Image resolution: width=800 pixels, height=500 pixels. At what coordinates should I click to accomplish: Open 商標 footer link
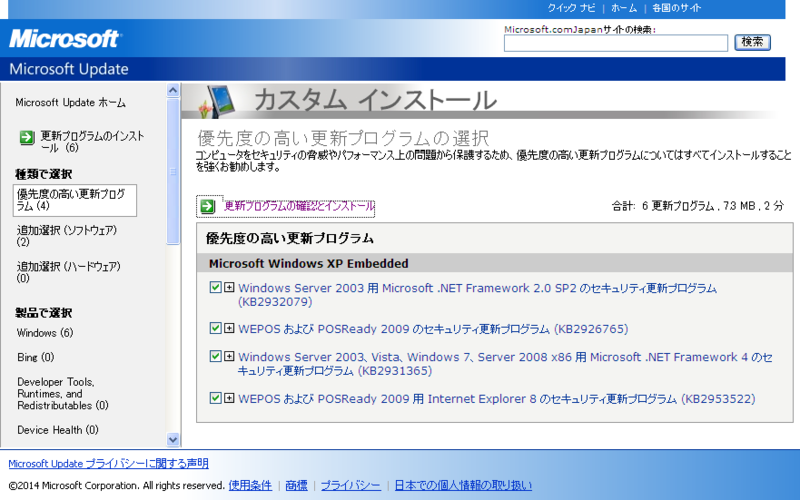(296, 485)
